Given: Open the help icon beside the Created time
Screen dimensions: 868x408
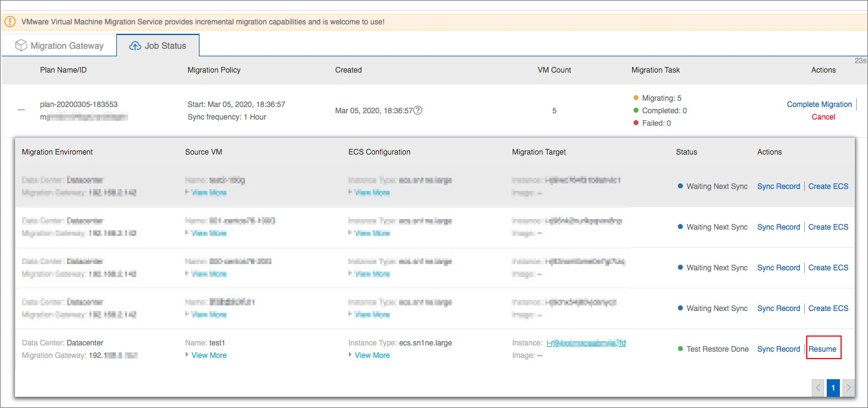Looking at the screenshot, I should click(x=418, y=111).
